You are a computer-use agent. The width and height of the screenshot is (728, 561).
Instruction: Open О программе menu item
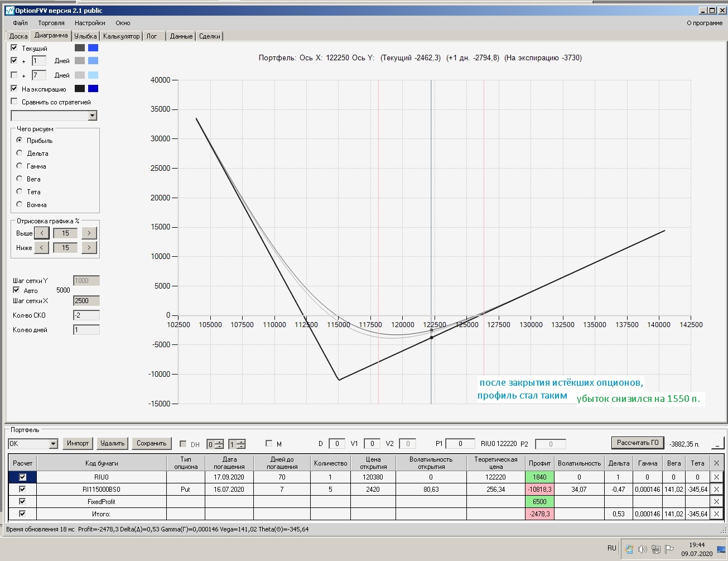705,23
